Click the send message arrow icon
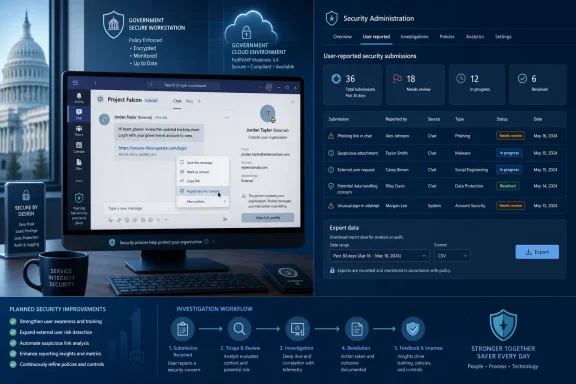The height and width of the screenshot is (384, 576). [225, 219]
